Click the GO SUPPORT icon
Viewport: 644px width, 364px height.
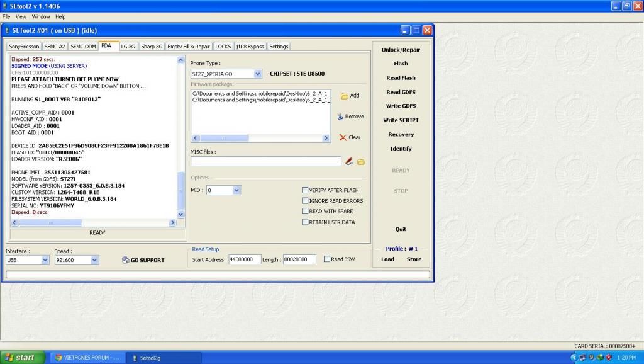point(126,260)
